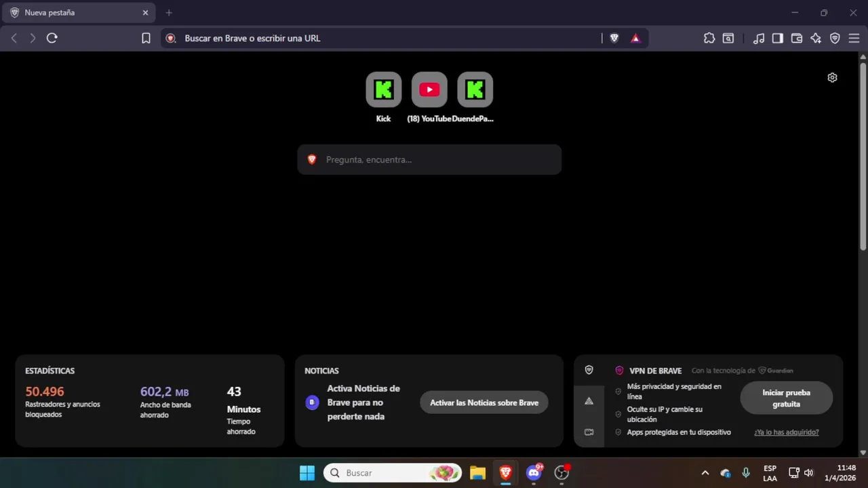Open the ¿Ya lo has adquirido? link
The image size is (868, 488).
coord(786,432)
